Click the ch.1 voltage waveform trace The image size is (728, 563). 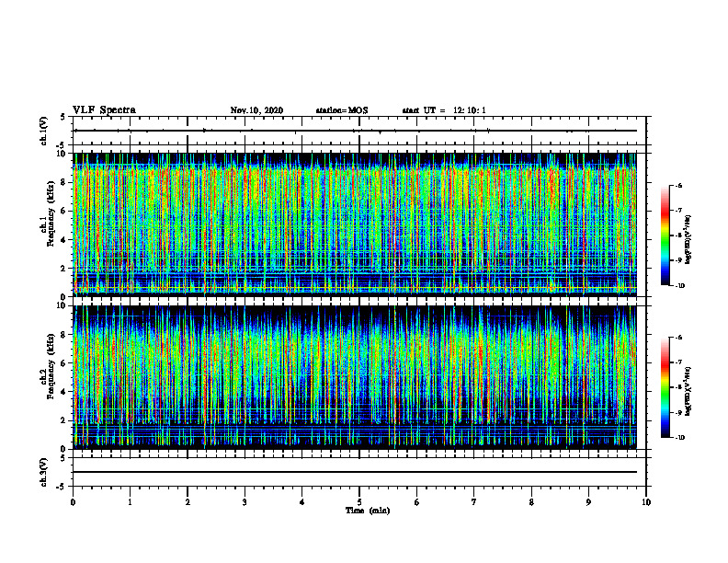(x=356, y=131)
